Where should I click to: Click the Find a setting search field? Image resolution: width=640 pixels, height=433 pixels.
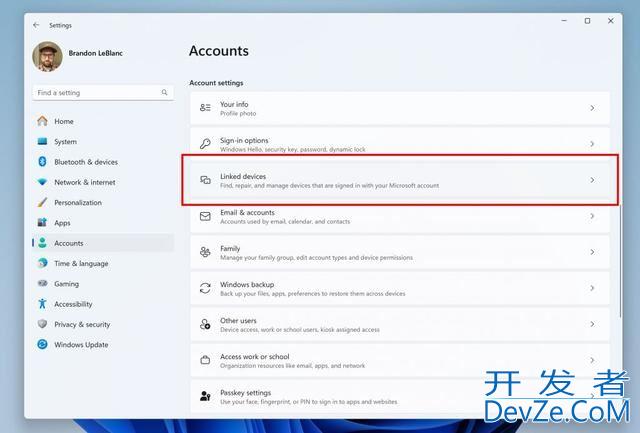tap(103, 93)
